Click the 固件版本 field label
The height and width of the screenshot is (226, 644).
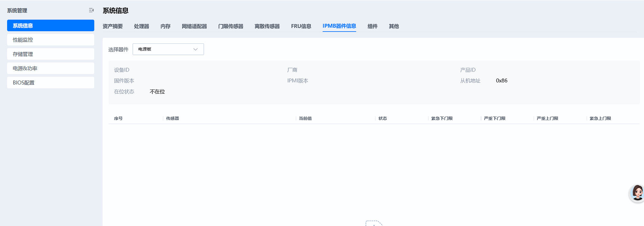(124, 81)
